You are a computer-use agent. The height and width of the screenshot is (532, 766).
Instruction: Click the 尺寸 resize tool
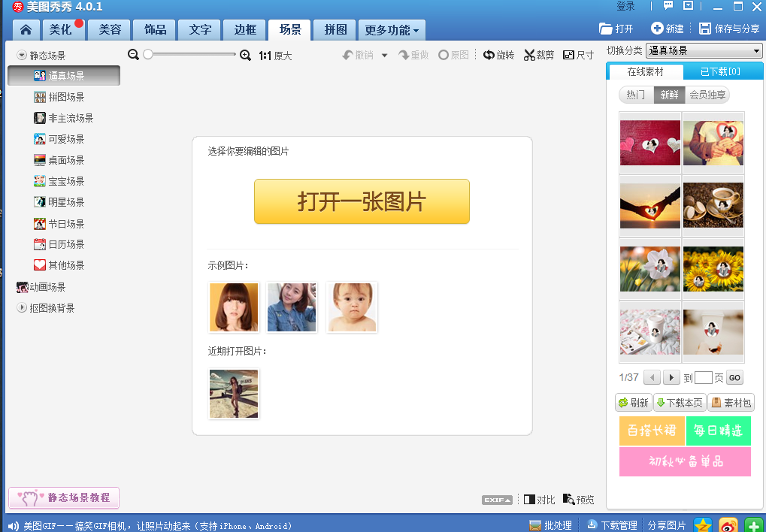pos(578,55)
